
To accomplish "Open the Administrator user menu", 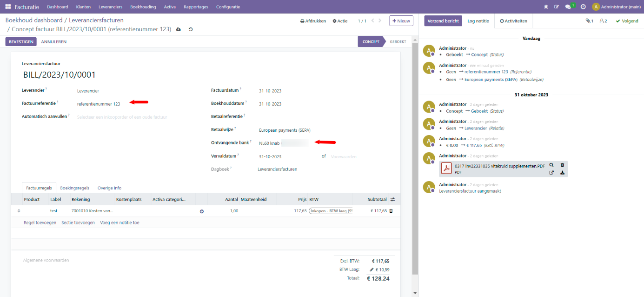I will [x=616, y=7].
